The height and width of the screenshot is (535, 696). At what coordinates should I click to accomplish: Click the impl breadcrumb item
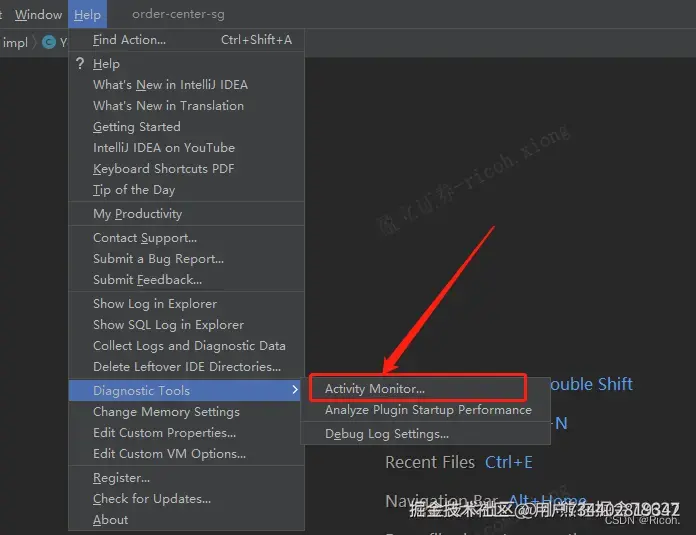pos(16,43)
